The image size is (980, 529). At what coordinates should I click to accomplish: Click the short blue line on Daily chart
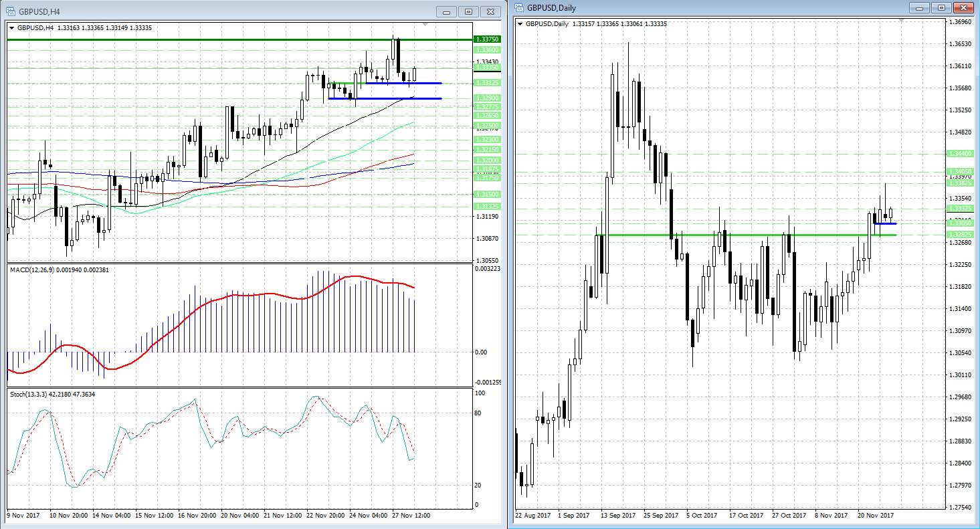point(885,223)
